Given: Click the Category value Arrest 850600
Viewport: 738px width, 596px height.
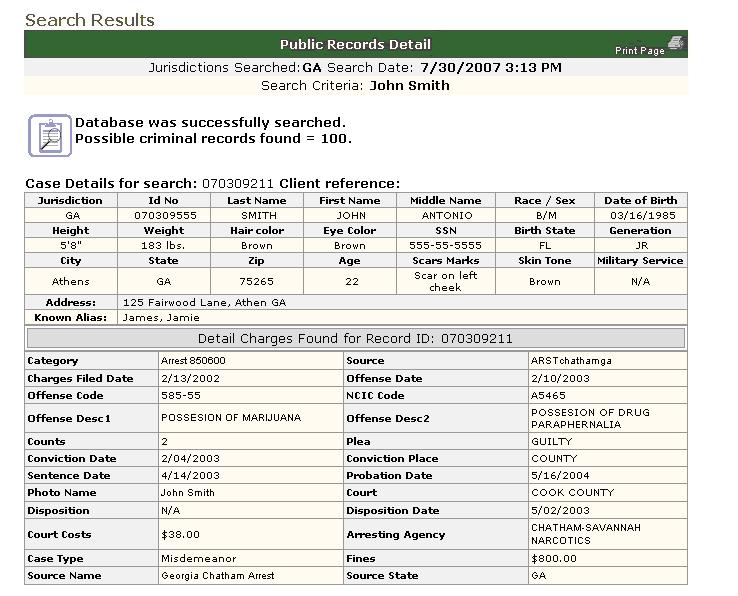Looking at the screenshot, I should (x=193, y=361).
